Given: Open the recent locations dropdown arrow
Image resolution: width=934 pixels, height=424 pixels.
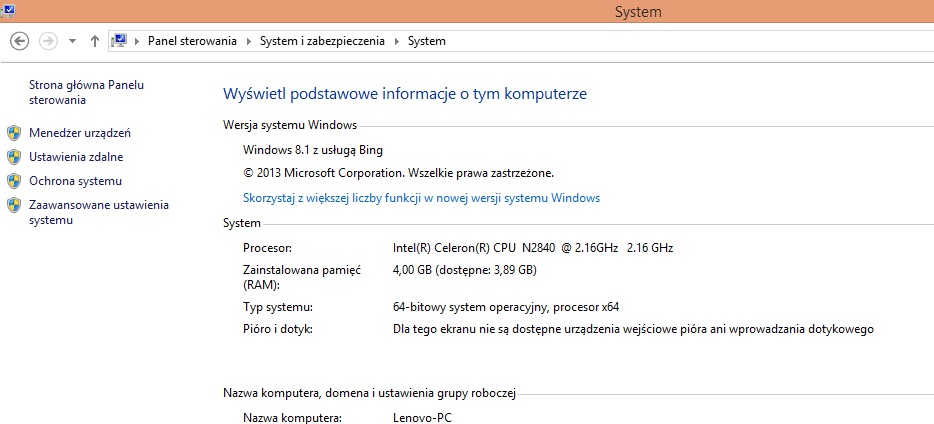Looking at the screenshot, I should 72,41.
